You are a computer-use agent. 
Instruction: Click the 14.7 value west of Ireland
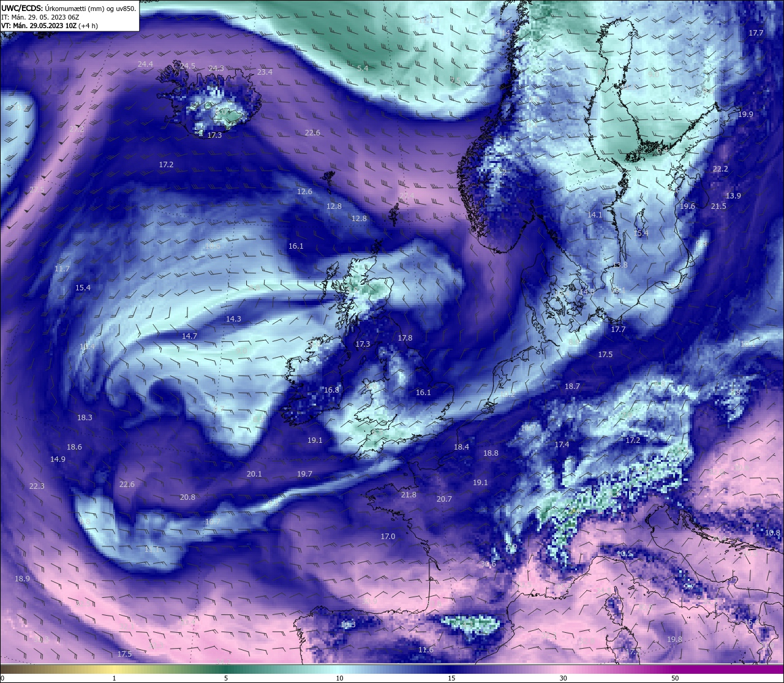(x=189, y=336)
